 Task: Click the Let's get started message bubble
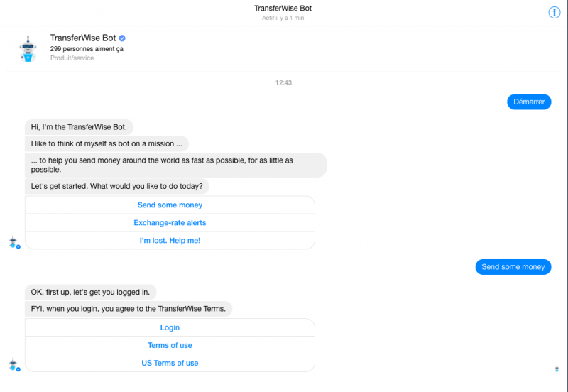coord(116,186)
